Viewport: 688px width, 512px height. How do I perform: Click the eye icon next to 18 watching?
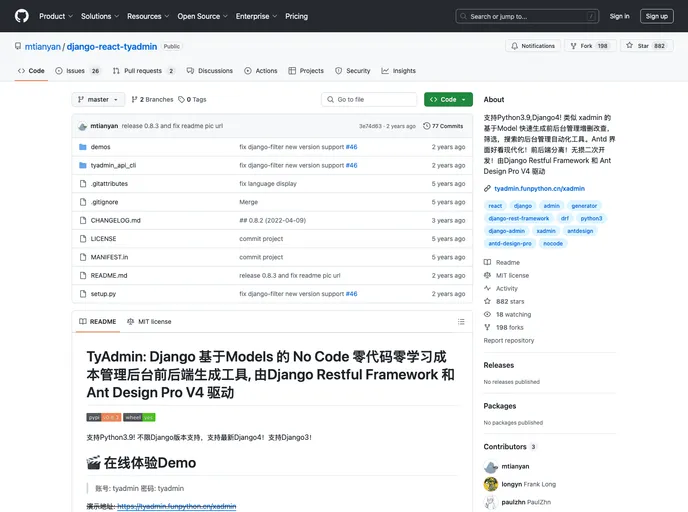pos(487,314)
